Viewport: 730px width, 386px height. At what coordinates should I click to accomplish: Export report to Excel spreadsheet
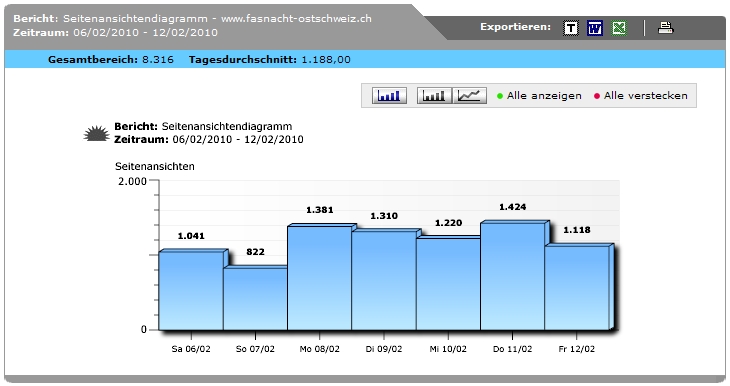tap(619, 28)
